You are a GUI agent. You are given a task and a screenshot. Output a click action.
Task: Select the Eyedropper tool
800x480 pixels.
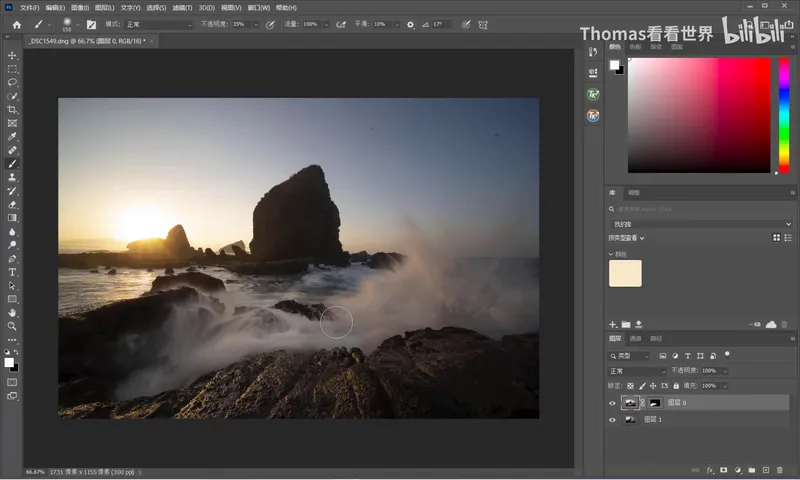12,137
